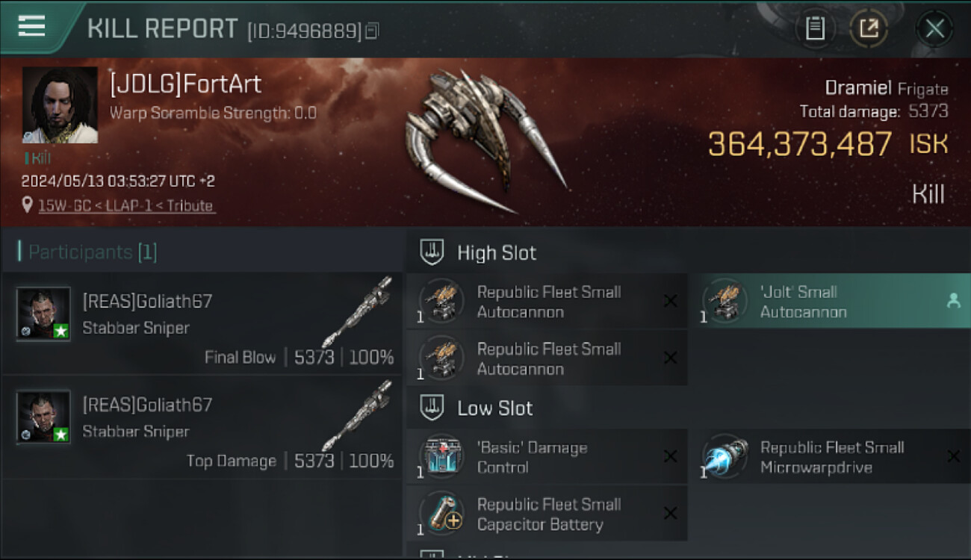Select the Republic Fleet Small Capacitor Battery icon

tap(441, 514)
